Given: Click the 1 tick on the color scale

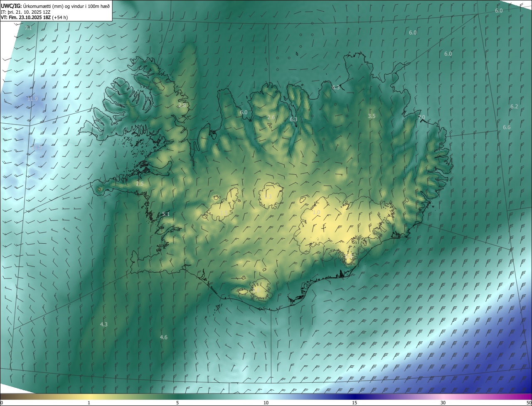Looking at the screenshot, I should pos(89,403).
